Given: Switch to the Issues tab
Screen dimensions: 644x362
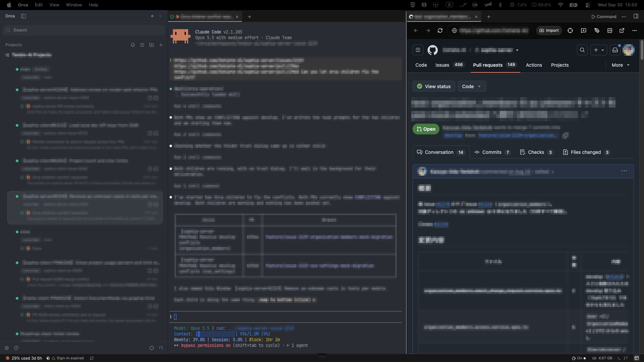Looking at the screenshot, I should [x=450, y=65].
